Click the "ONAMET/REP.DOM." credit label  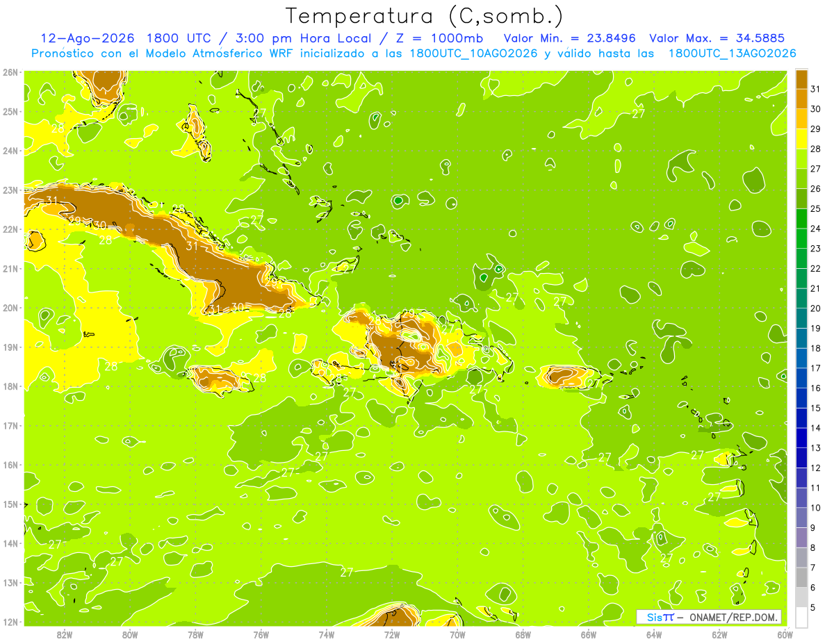pyautogui.click(x=733, y=618)
